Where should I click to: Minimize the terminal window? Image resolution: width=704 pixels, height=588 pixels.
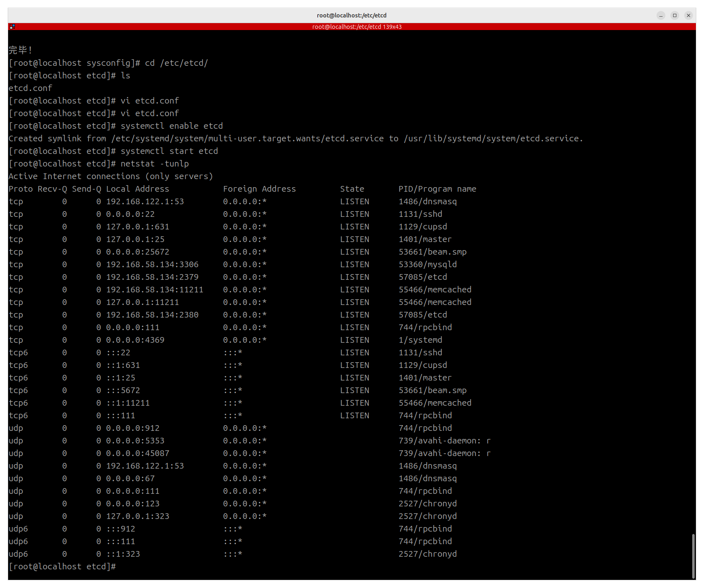[661, 15]
